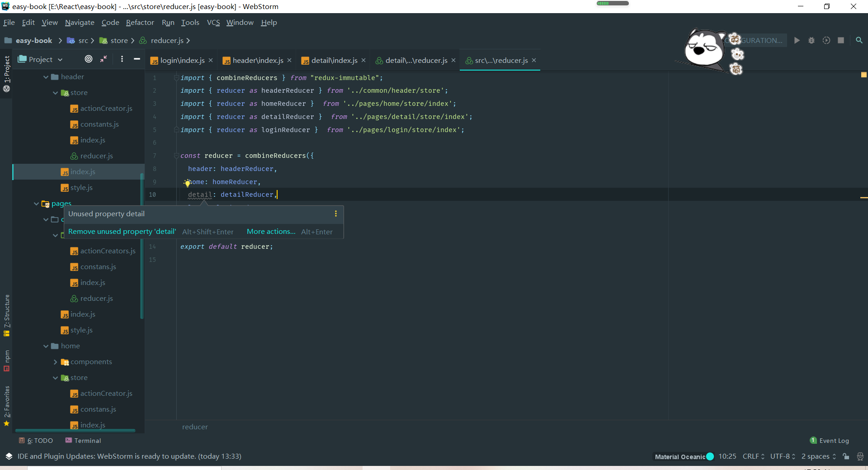The width and height of the screenshot is (868, 470).
Task: Open the Terminal tool window
Action: pos(83,441)
